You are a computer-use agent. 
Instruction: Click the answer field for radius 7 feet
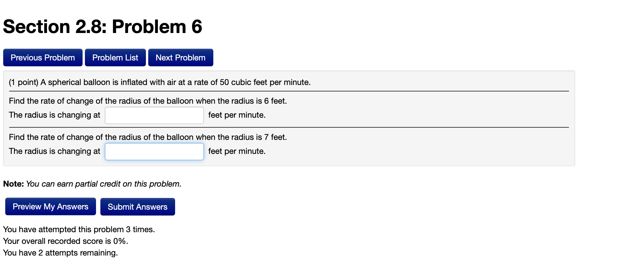[x=154, y=151]
